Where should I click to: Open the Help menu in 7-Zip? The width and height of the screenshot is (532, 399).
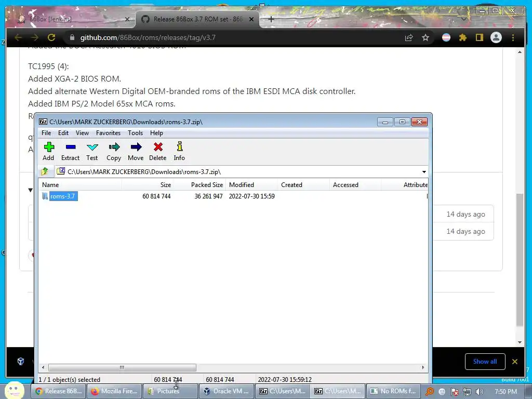pyautogui.click(x=156, y=133)
